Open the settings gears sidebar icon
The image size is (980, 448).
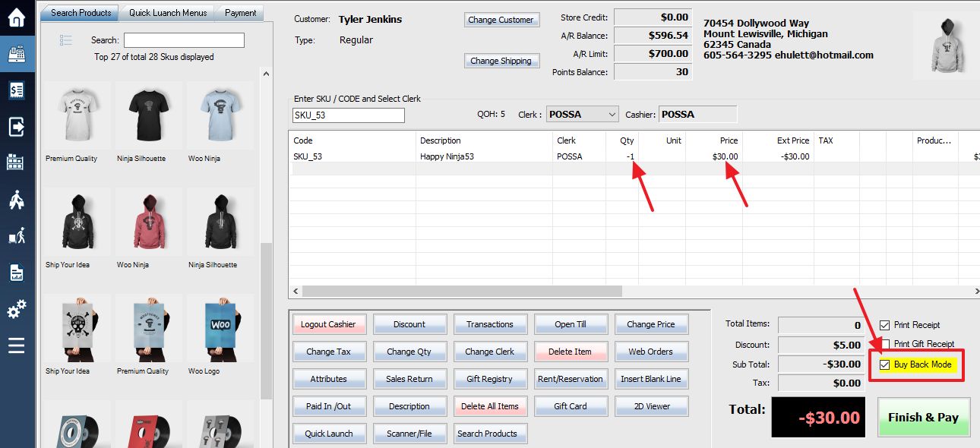[17, 309]
